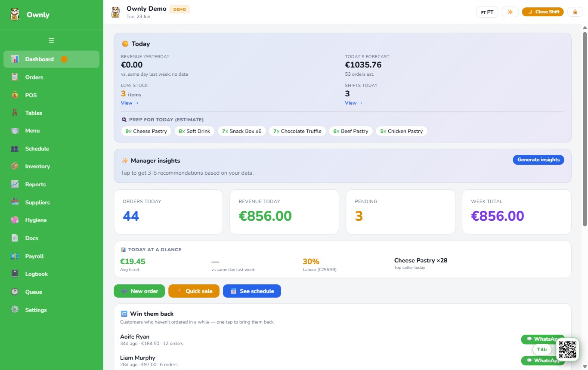This screenshot has width=588, height=370.
Task: Click the €19.45 Avg ticket value
Action: click(x=133, y=261)
